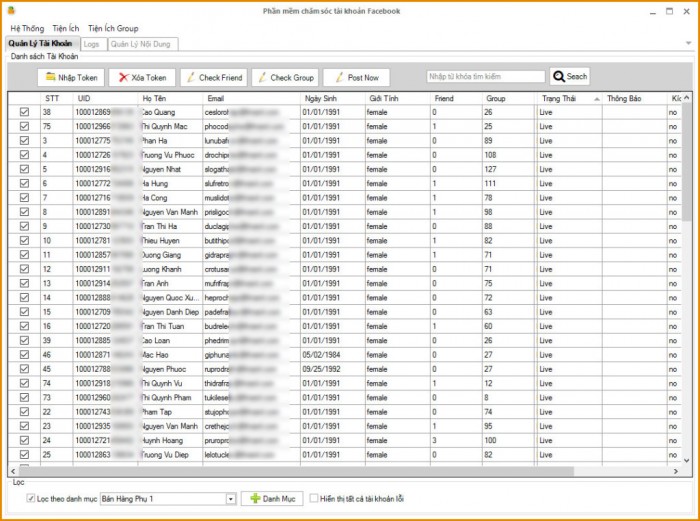Sort by the Group column header
Screen dimensions: 700x521
point(509,98)
